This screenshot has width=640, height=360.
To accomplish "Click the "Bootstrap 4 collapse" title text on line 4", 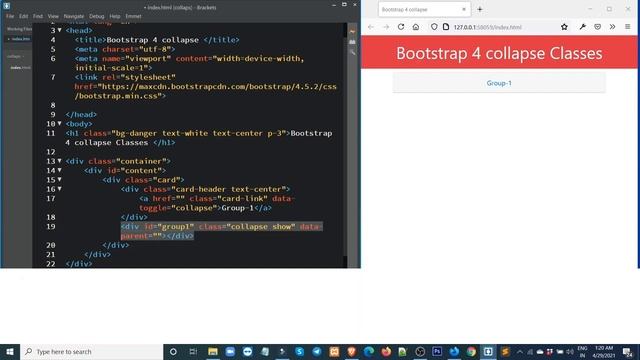I will point(153,40).
